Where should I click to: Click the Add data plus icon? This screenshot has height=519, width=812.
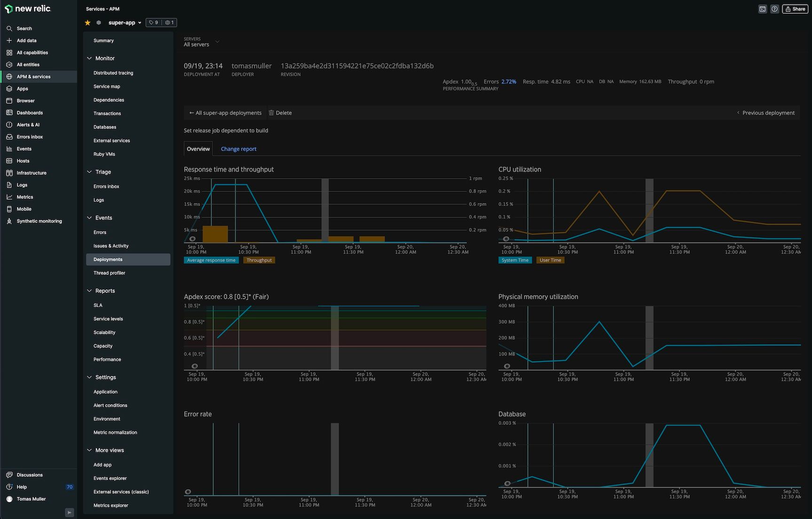click(9, 40)
